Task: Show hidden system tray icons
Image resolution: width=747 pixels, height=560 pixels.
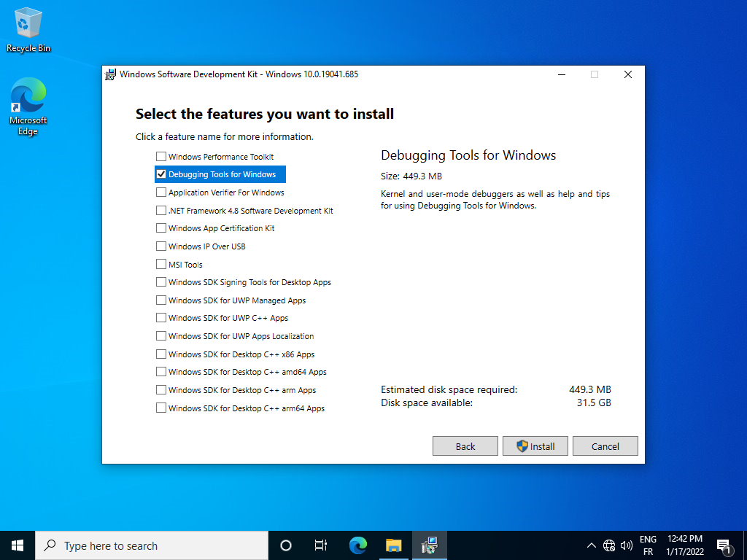Action: (x=591, y=545)
